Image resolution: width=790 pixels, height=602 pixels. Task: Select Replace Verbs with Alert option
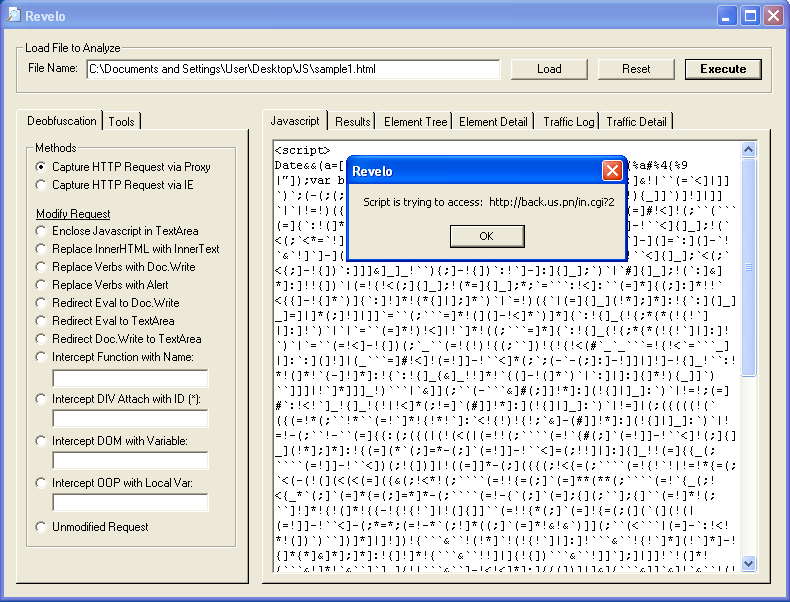tap(41, 285)
